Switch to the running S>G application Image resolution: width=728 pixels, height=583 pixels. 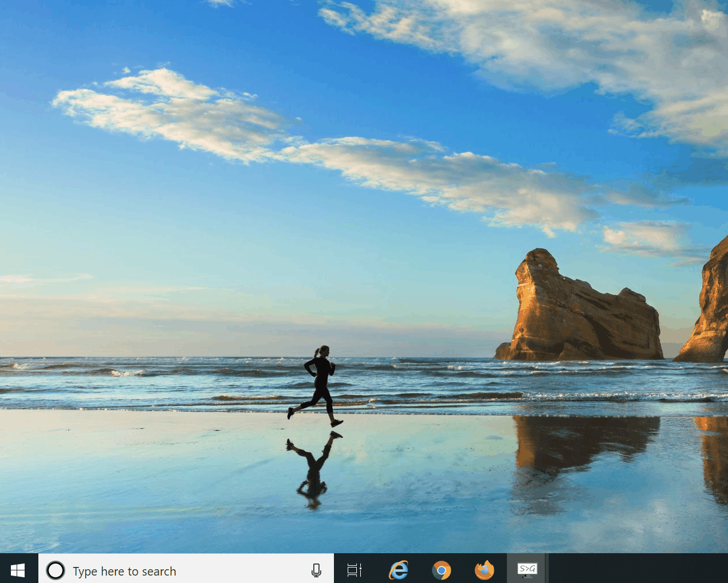click(527, 569)
